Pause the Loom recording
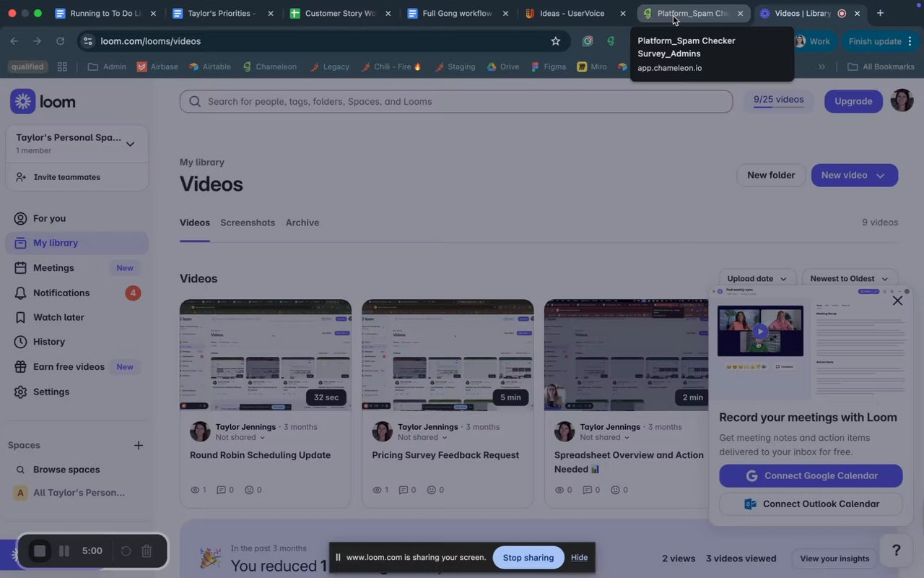The height and width of the screenshot is (578, 924). point(64,551)
